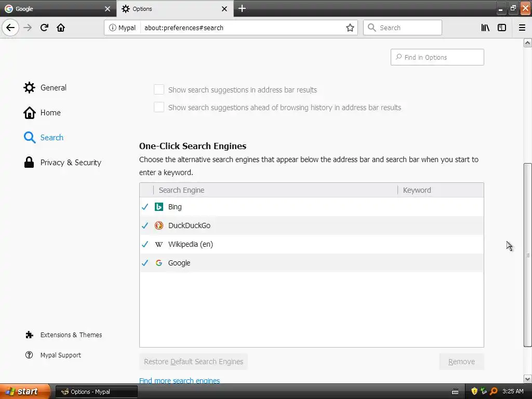Click the Privacy padlock icon
The height and width of the screenshot is (399, 532).
tap(29, 162)
